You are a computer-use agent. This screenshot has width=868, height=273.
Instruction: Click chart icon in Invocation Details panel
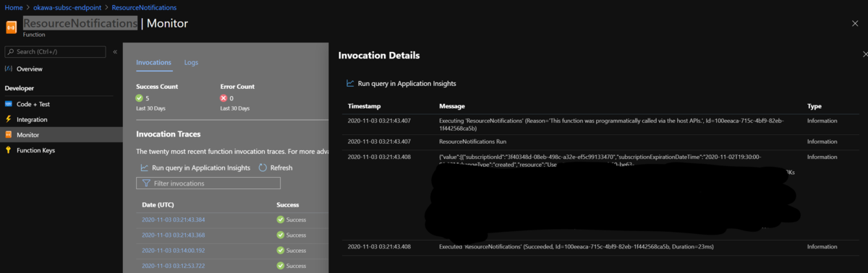(x=351, y=83)
